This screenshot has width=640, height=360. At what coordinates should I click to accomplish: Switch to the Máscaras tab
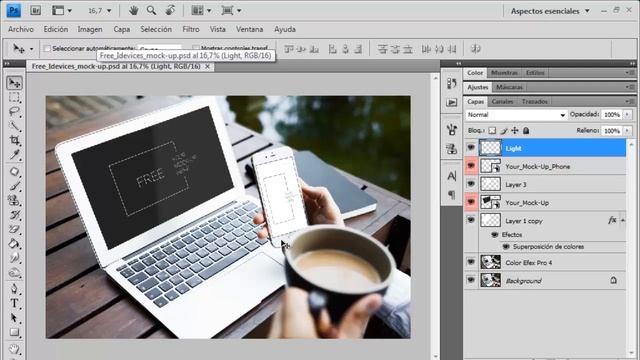coord(509,87)
